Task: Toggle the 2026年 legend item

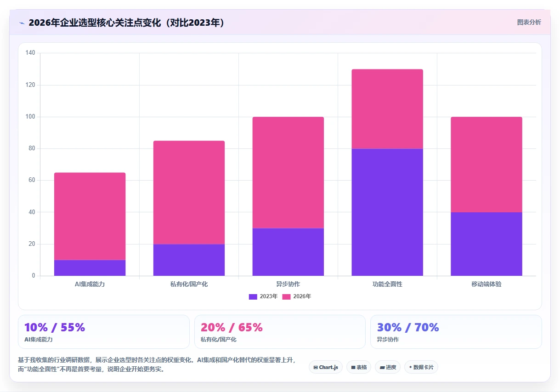Action: tap(296, 296)
